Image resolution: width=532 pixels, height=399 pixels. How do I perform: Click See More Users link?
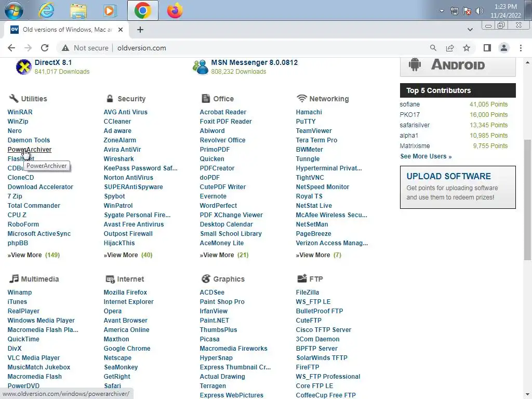pos(426,156)
